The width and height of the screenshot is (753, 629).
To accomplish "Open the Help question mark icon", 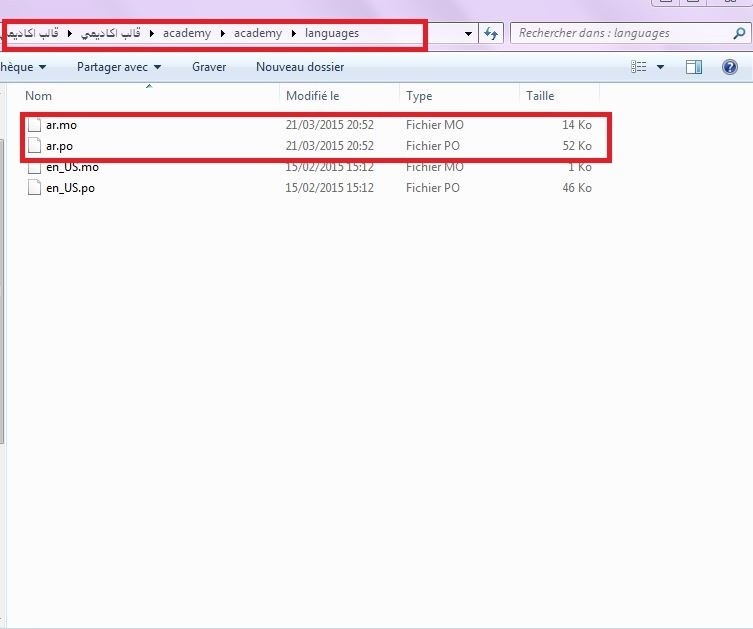I will (727, 67).
